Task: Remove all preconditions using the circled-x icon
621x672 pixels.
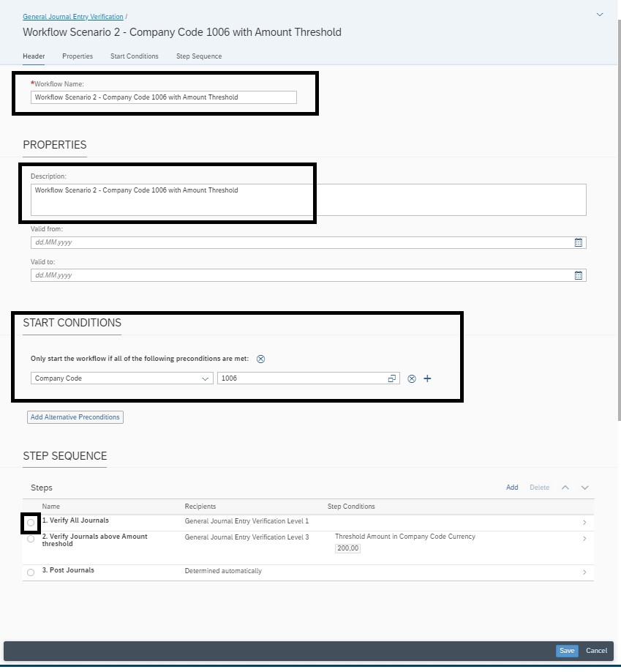Action: [x=260, y=359]
